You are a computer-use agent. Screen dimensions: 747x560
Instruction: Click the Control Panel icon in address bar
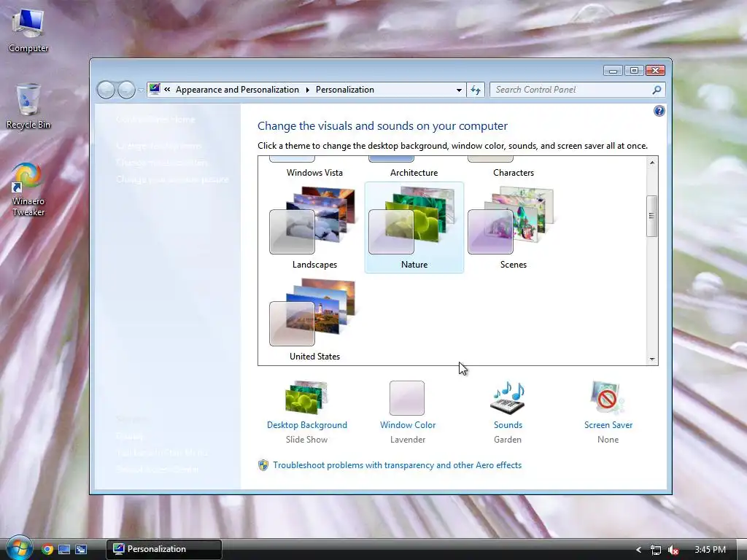point(155,89)
